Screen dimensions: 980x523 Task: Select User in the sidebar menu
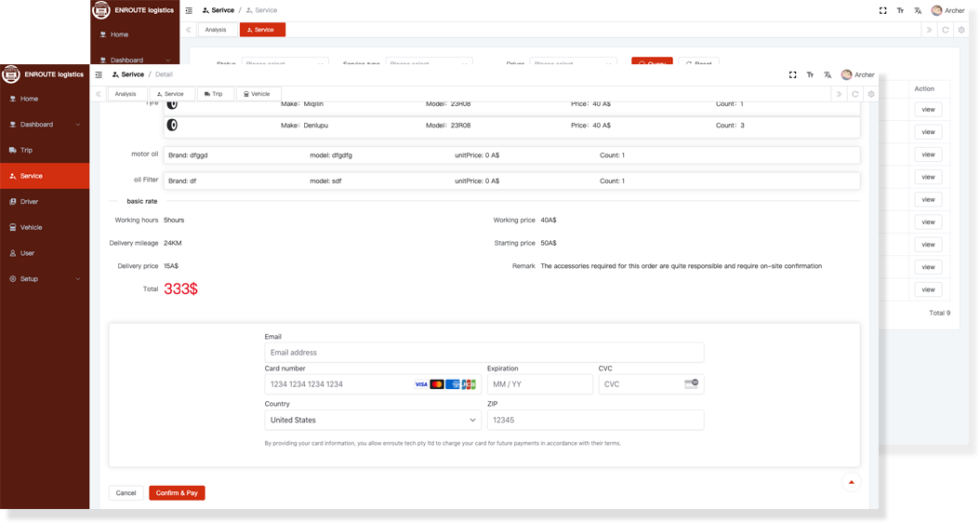(x=28, y=253)
